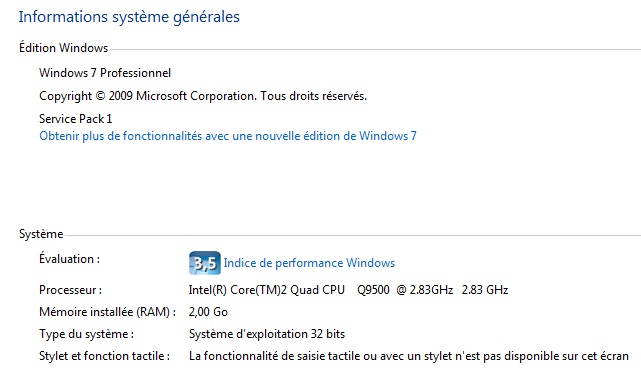
Task: Click the Informations système générales heading
Action: [129, 17]
